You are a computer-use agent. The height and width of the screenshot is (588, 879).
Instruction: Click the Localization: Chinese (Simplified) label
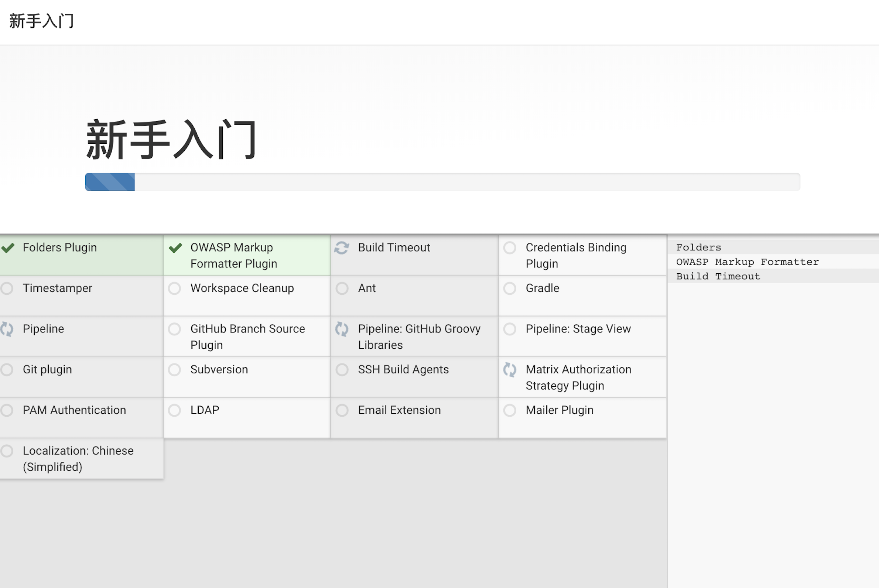[78, 459]
